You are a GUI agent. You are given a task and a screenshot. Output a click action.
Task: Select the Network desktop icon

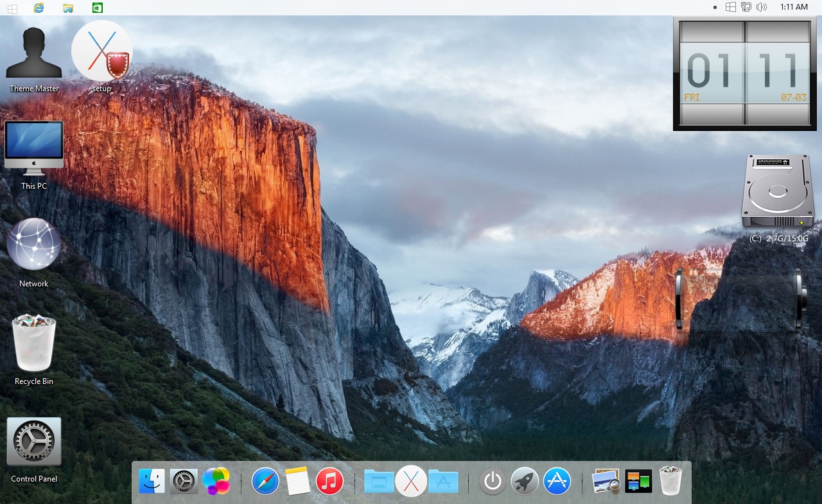34,252
